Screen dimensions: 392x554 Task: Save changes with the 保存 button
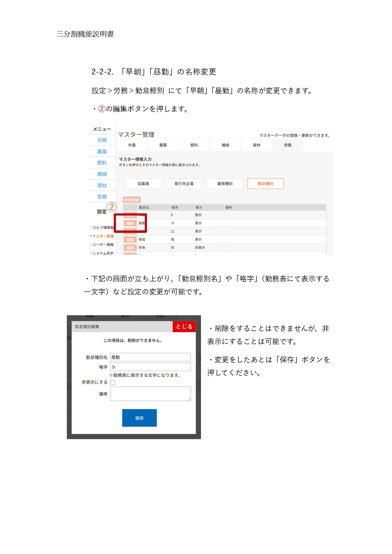pos(139,418)
